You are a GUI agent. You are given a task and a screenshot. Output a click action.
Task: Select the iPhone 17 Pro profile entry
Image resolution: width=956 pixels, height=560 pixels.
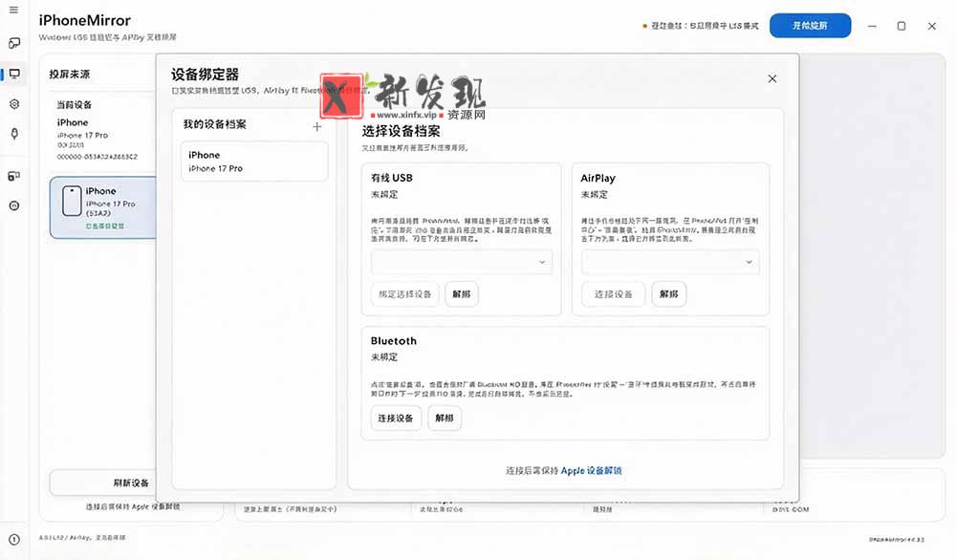coord(254,162)
